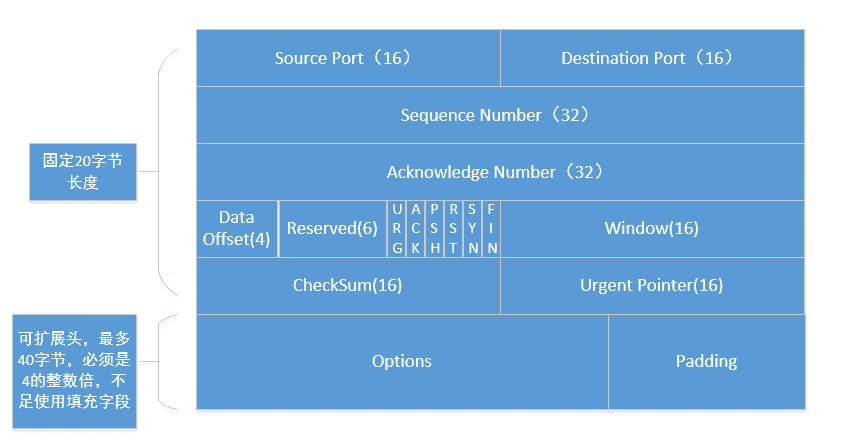Click the Padding block
Viewport: 844px width, 446px height.
707,362
